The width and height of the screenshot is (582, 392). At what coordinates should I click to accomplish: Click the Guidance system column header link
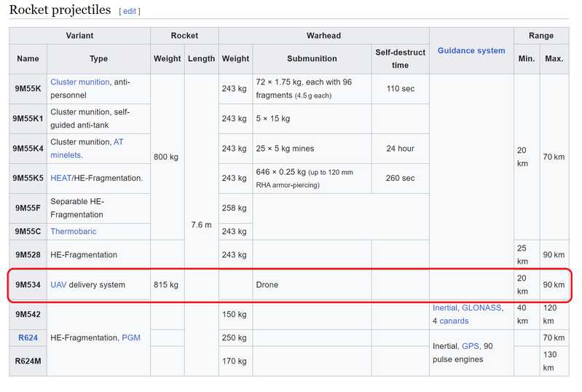(471, 51)
